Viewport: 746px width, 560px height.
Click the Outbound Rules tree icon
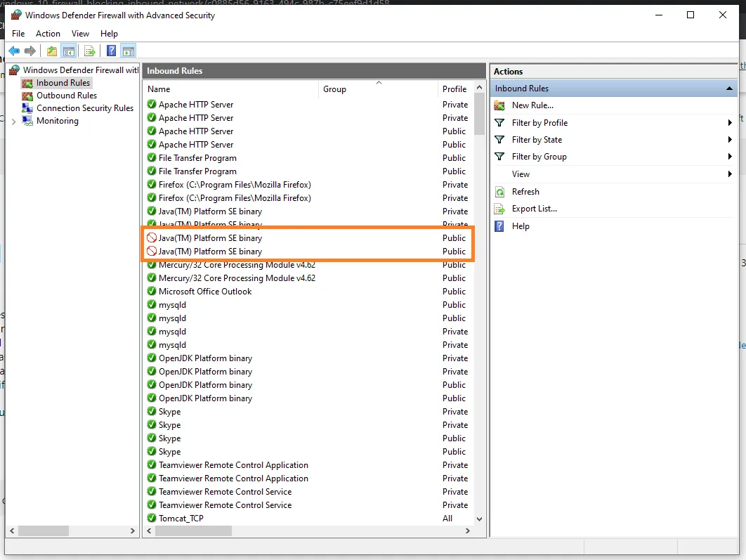coord(27,96)
